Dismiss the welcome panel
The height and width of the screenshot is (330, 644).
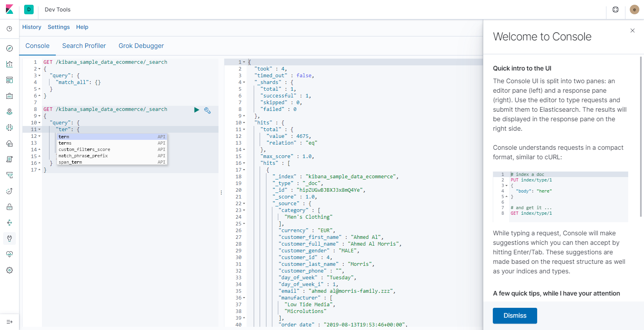point(515,316)
